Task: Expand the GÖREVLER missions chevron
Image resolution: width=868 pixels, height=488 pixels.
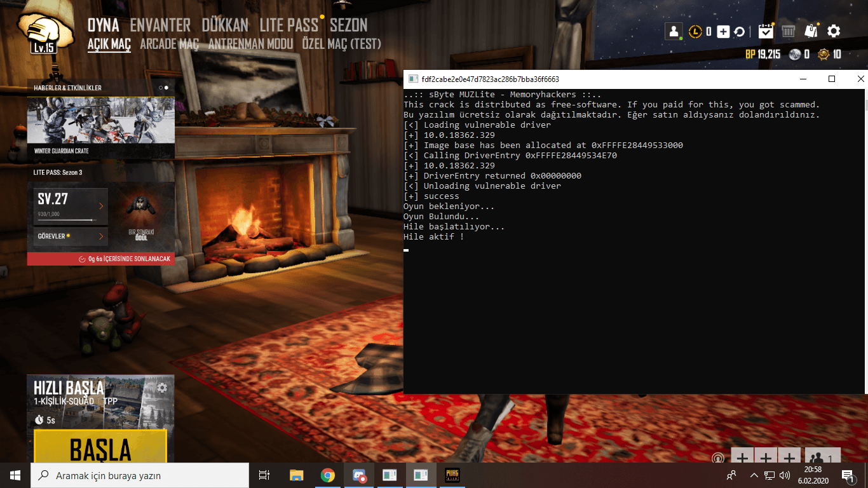Action: (100, 236)
